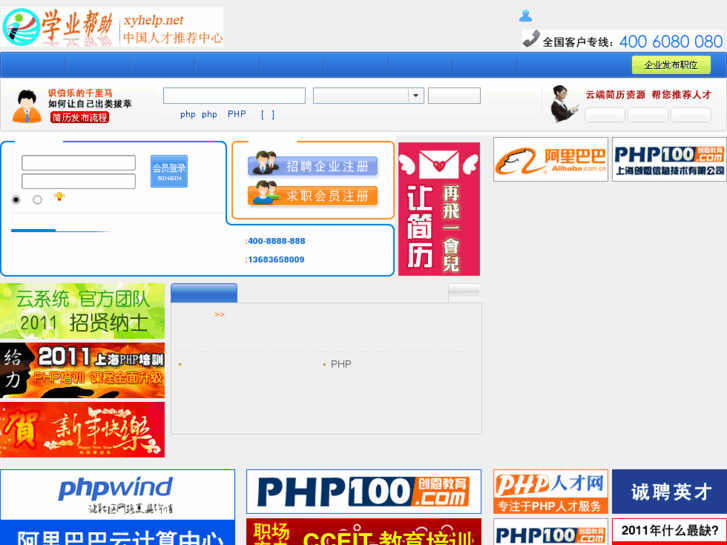Click the bracket [ ] link after the keywords
The width and height of the screenshot is (727, 545).
point(268,115)
